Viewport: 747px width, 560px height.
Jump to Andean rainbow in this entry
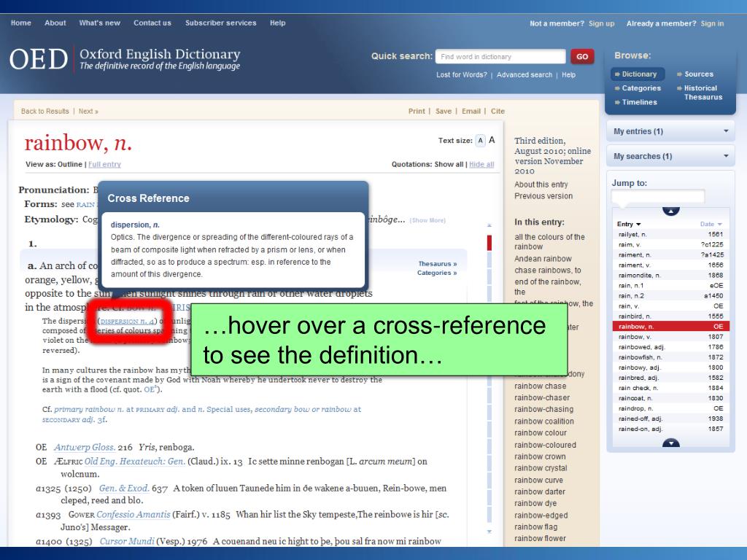(x=543, y=259)
